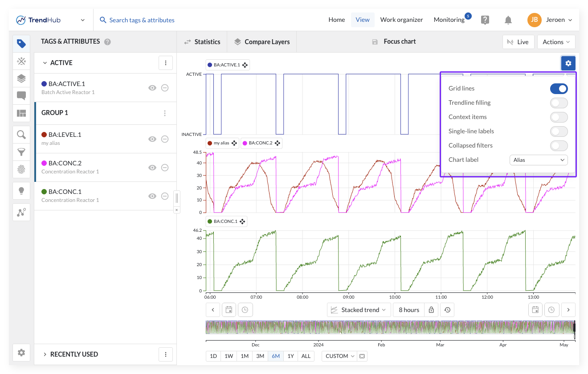
Task: Click the Live button
Action: click(518, 42)
